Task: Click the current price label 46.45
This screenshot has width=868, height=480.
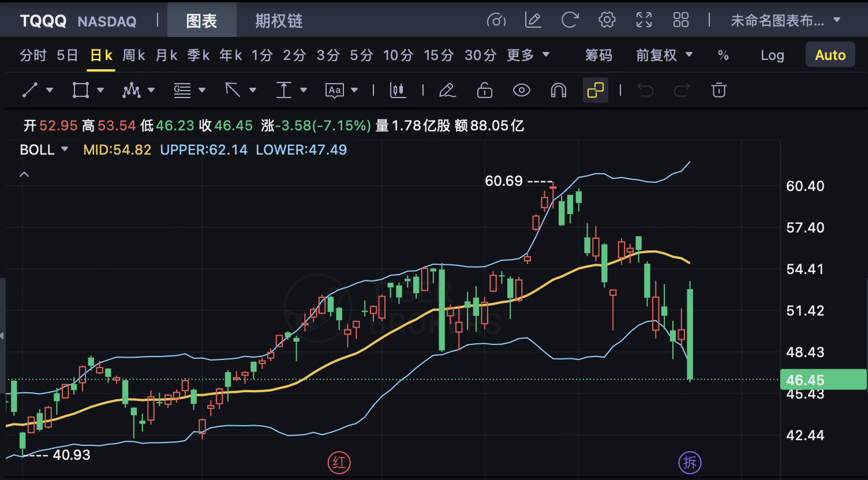Action: tap(824, 380)
